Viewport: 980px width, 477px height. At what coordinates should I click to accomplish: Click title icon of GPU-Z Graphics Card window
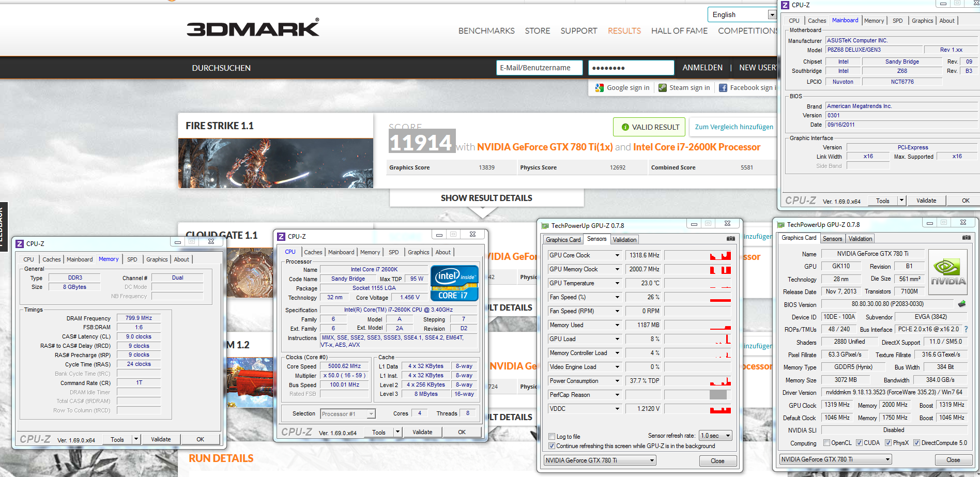[780, 225]
